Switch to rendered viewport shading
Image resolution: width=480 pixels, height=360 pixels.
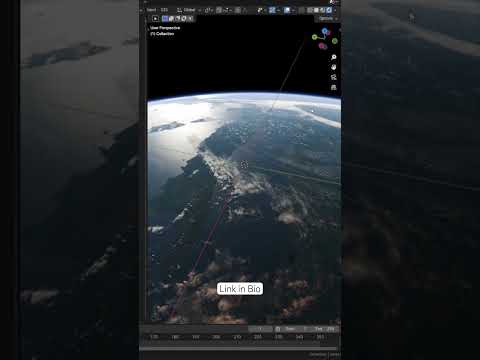328,10
